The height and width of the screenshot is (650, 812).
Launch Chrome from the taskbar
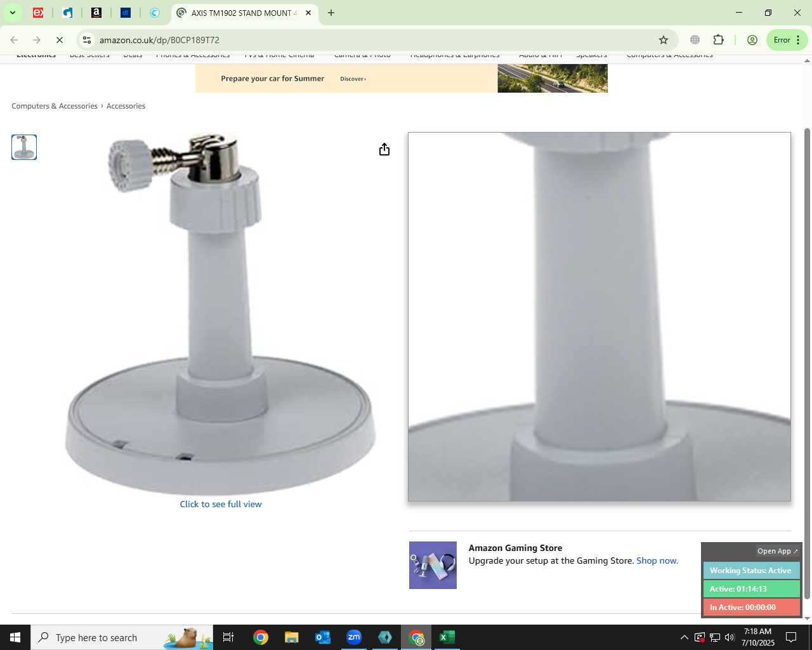click(261, 637)
